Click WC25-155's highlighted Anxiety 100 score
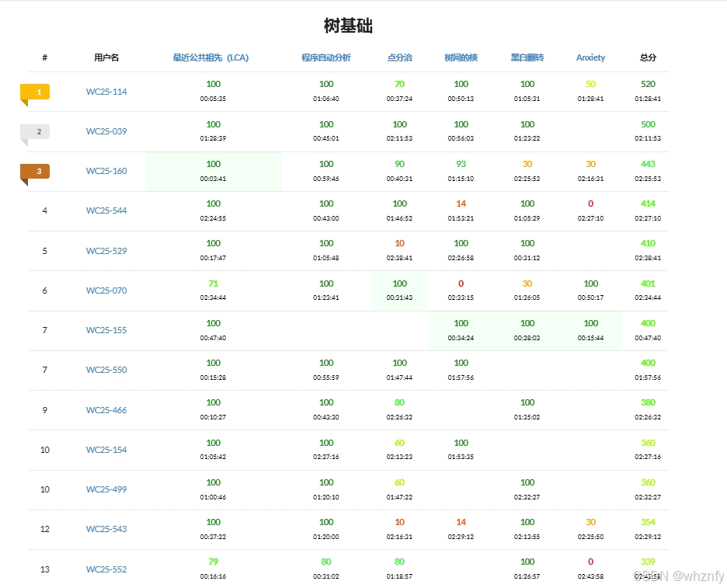 click(590, 323)
